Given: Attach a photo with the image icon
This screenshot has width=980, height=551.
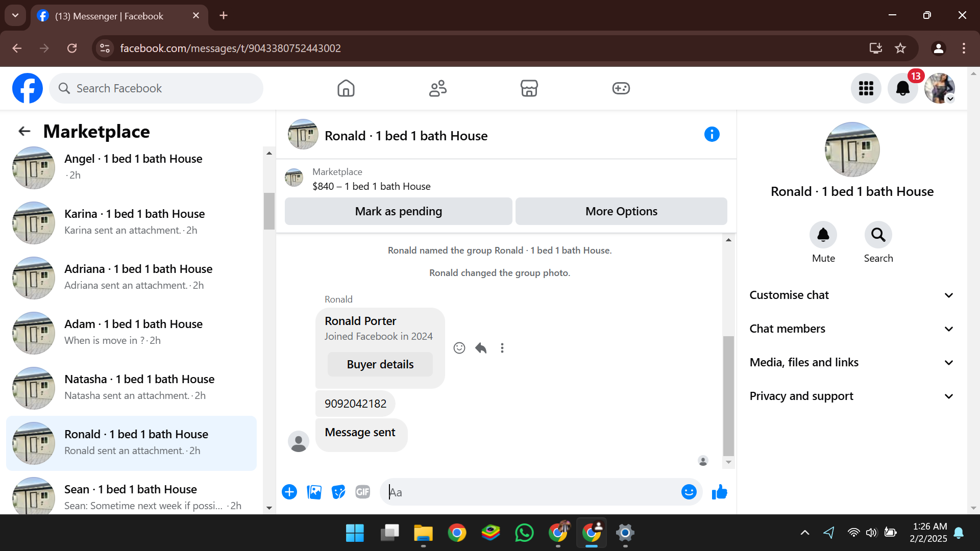Looking at the screenshot, I should coord(314,492).
